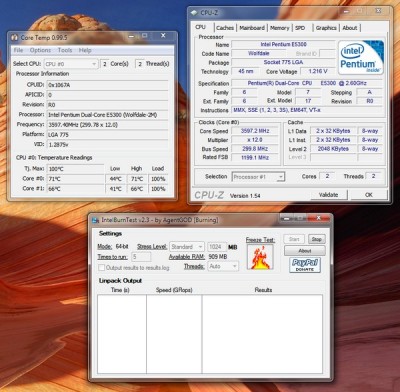Open the Tools menu in Core Temp
Viewport: 400px width, 392px height.
[x=65, y=50]
